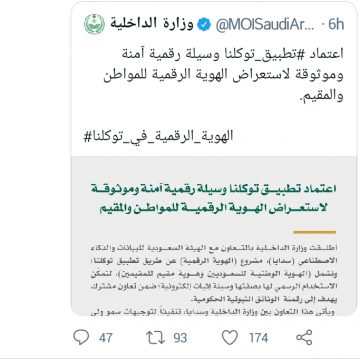Viewport: 360px width, 360px height.
Task: Click the gold divider line in image
Action: coord(315,232)
